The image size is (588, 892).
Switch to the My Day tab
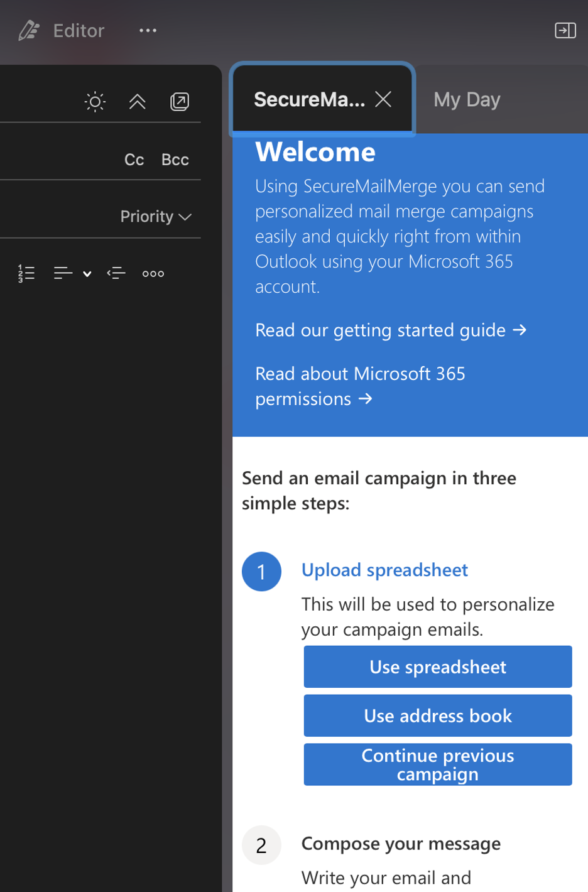(x=467, y=99)
